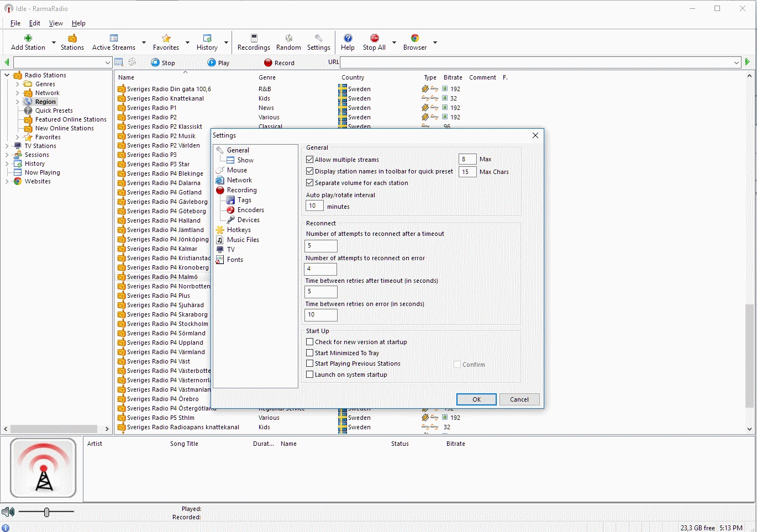Click OK in the Settings dialog

(476, 399)
